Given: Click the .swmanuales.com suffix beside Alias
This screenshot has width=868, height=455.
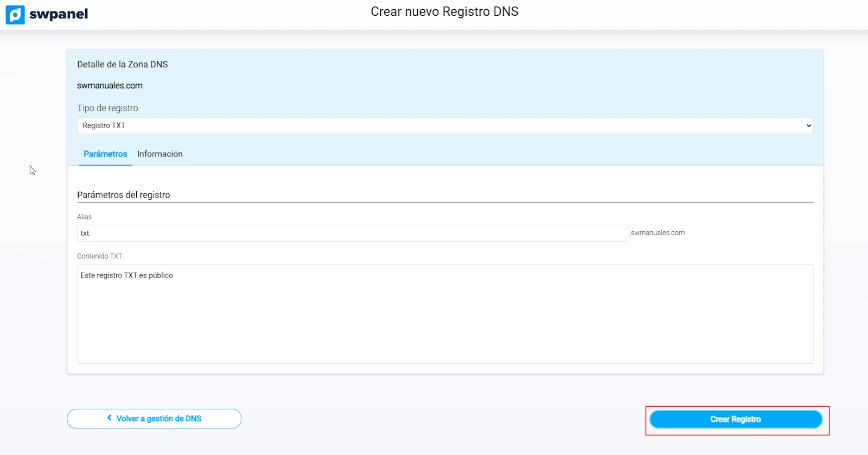Looking at the screenshot, I should pyautogui.click(x=658, y=233).
